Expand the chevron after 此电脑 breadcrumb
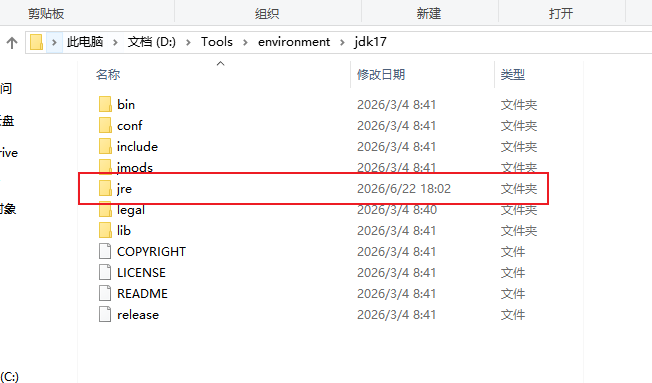This screenshot has width=652, height=383. click(x=115, y=42)
